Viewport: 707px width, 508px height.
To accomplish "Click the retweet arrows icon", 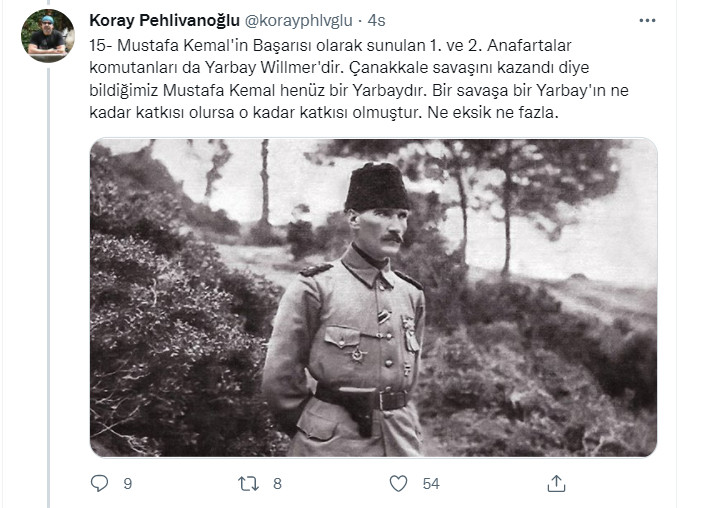I will 248,483.
